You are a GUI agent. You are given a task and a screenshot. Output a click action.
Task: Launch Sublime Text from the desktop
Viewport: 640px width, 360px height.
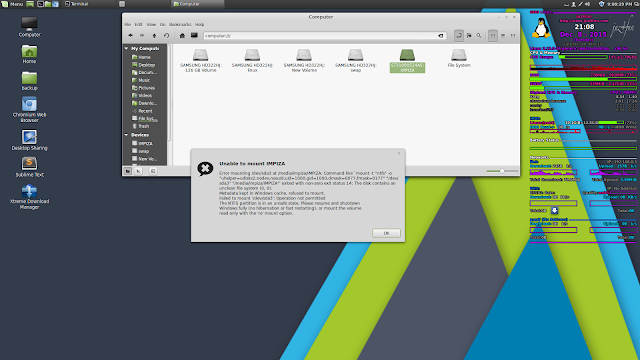coord(29,167)
